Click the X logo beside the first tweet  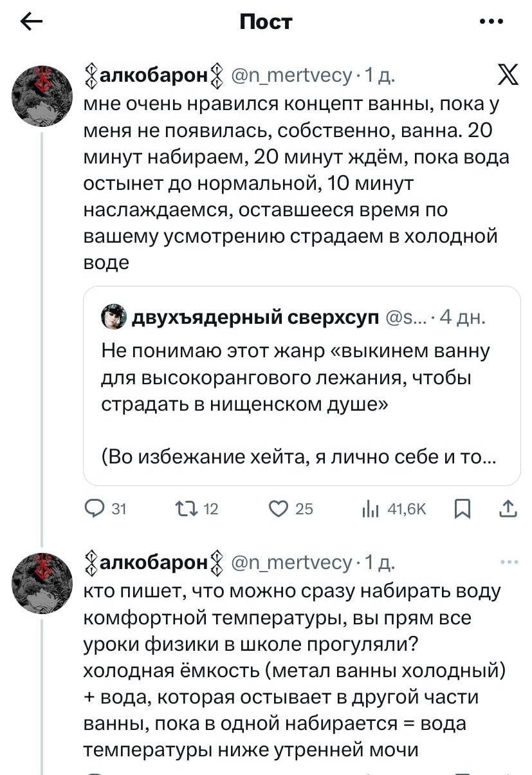(509, 74)
